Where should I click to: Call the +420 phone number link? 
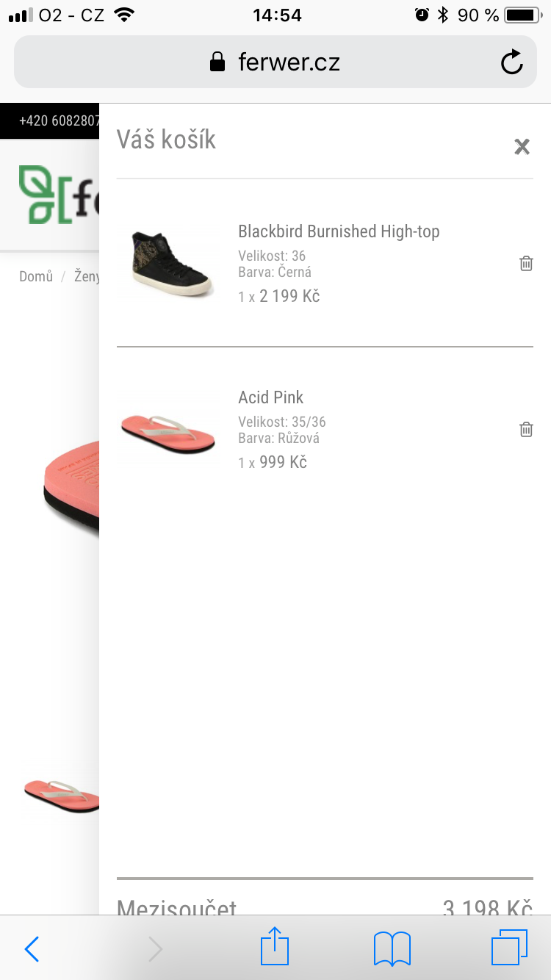coord(59,120)
